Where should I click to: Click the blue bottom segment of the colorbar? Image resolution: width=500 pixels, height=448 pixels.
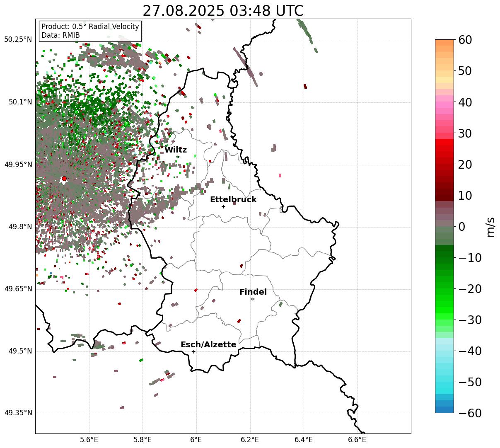tap(444, 409)
